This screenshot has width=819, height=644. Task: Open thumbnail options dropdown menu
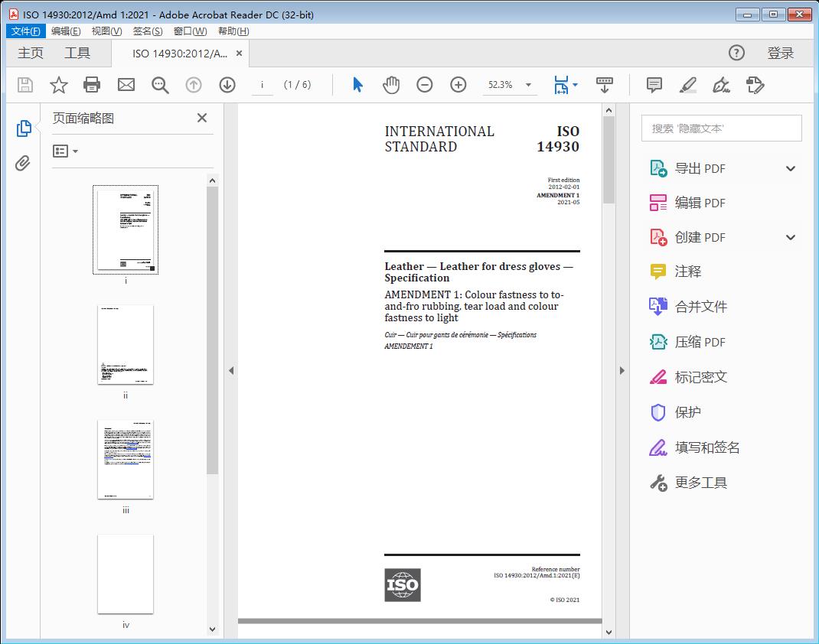pyautogui.click(x=66, y=151)
